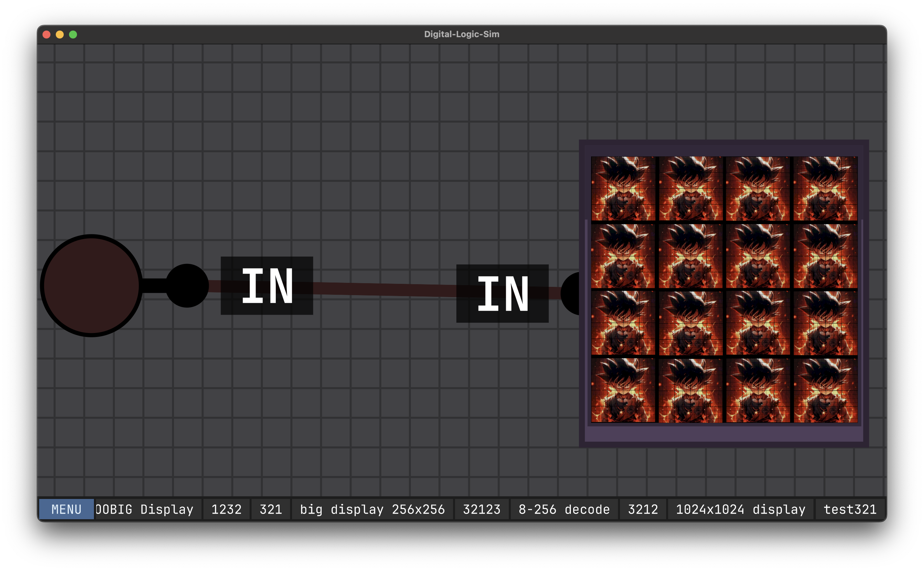Select the 1232 chip
This screenshot has width=924, height=571.
pyautogui.click(x=226, y=509)
